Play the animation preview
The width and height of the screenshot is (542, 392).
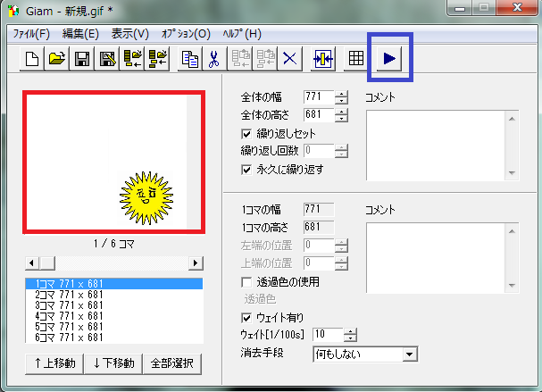click(389, 58)
